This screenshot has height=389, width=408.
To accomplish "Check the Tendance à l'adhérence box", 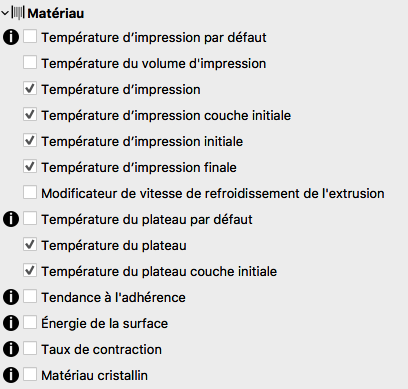I will (30, 296).
